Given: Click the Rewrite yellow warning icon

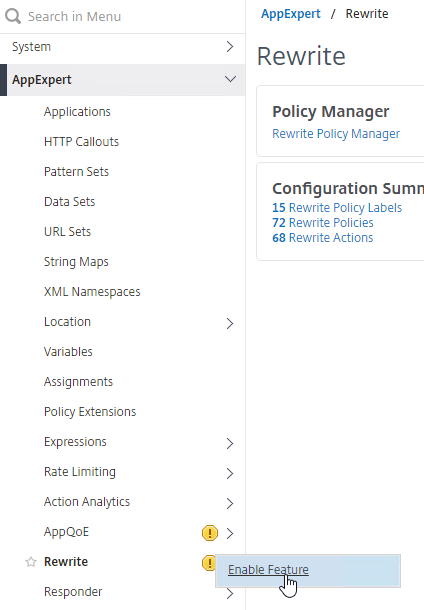Looking at the screenshot, I should pos(208,563).
